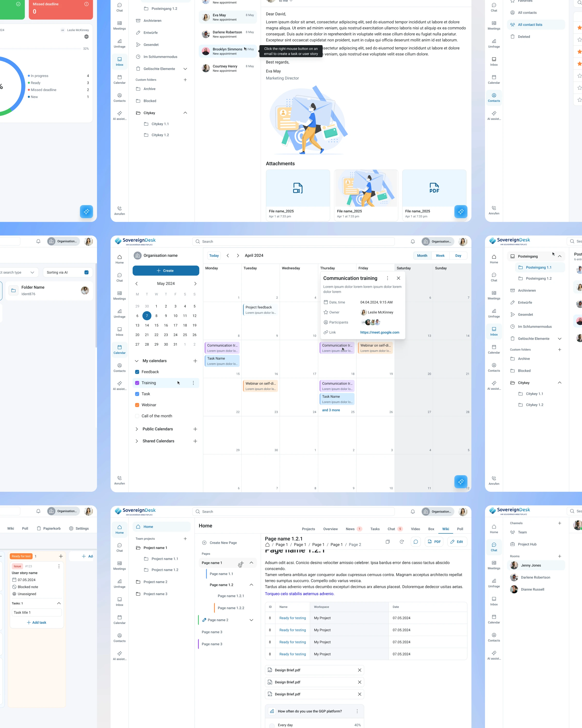Image resolution: width=582 pixels, height=728 pixels.
Task: Open poll options for GGP platform question
Action: click(x=357, y=711)
